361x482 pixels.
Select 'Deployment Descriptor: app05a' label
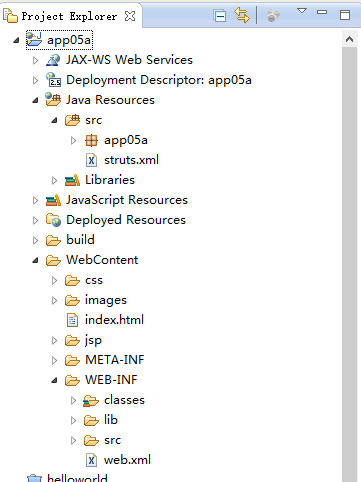pyautogui.click(x=159, y=80)
